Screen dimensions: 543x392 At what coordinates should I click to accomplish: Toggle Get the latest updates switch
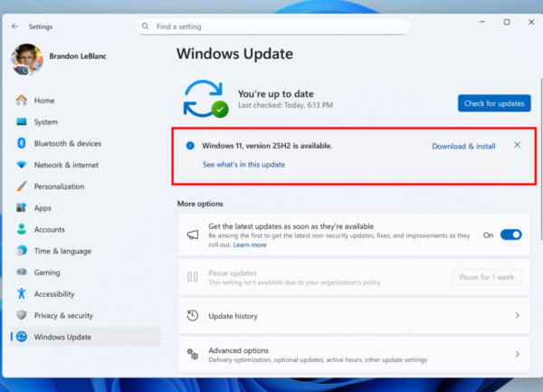510,235
